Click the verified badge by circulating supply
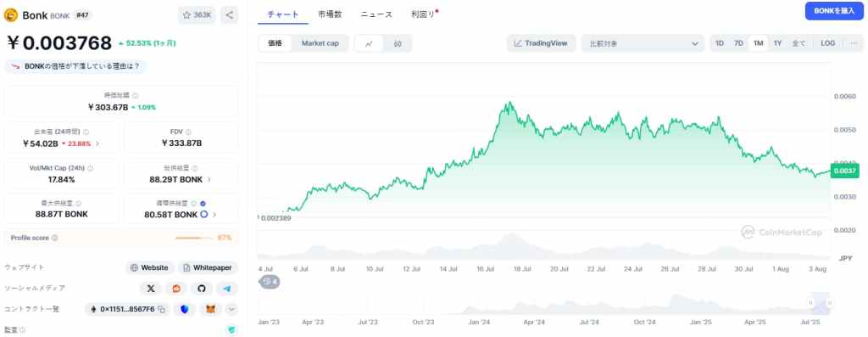Image resolution: width=868 pixels, height=337 pixels. click(x=203, y=204)
